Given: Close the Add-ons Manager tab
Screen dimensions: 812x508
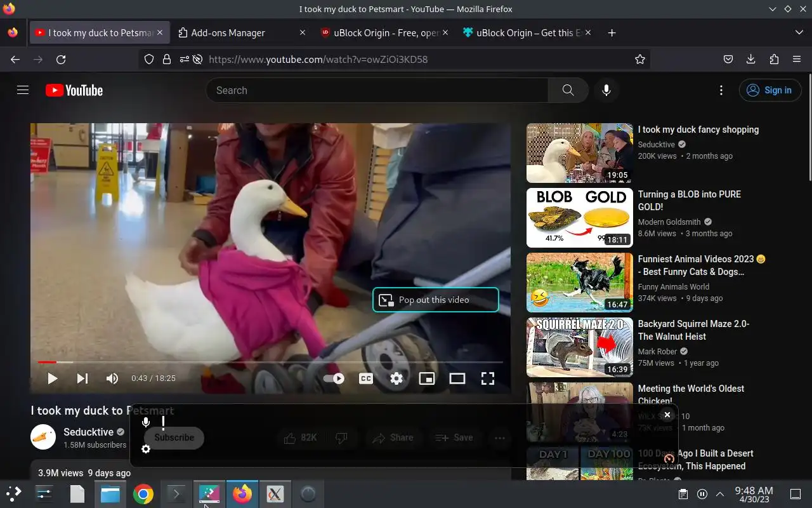Looking at the screenshot, I should [303, 33].
